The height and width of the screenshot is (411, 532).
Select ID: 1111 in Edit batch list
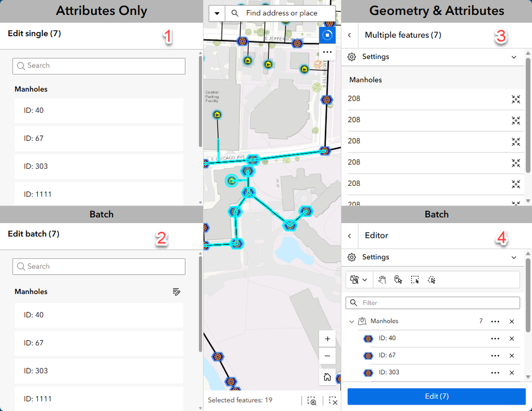click(x=99, y=399)
